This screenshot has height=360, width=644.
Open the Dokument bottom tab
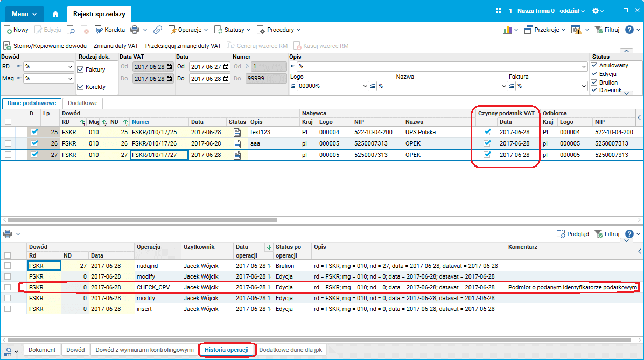tap(42, 350)
